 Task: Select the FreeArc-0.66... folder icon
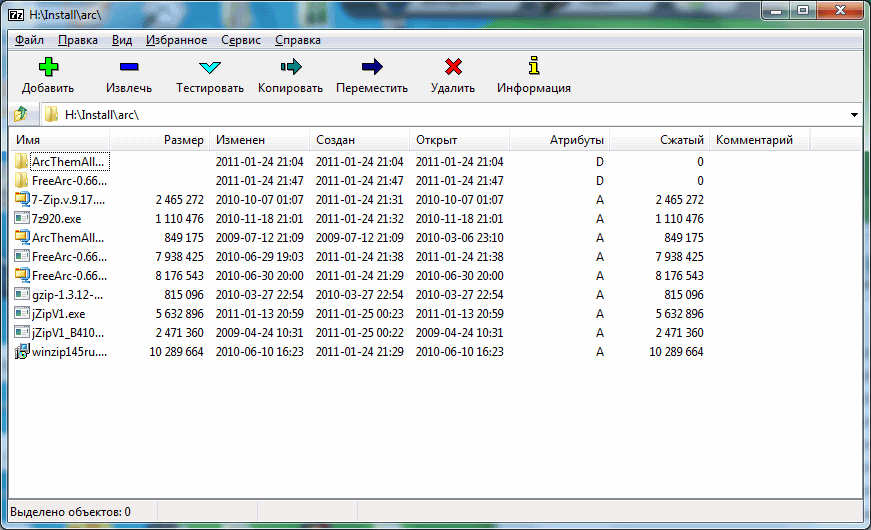pyautogui.click(x=22, y=181)
